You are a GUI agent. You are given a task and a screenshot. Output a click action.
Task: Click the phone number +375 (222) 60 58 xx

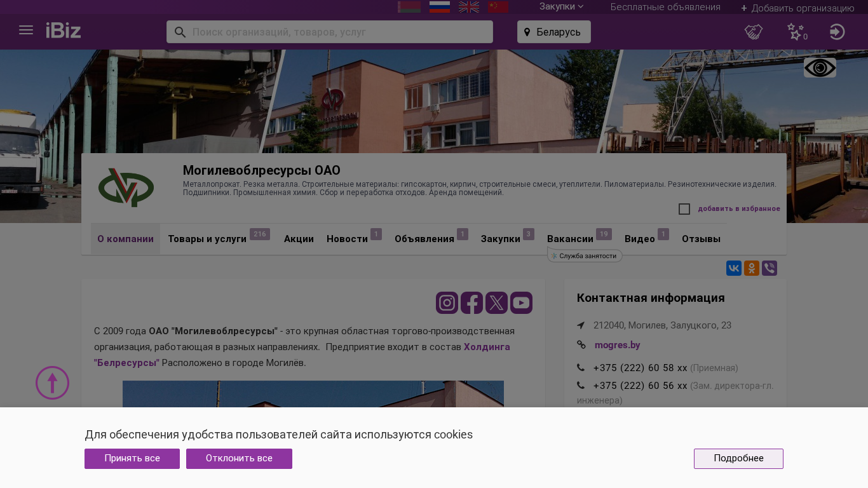coord(640,368)
